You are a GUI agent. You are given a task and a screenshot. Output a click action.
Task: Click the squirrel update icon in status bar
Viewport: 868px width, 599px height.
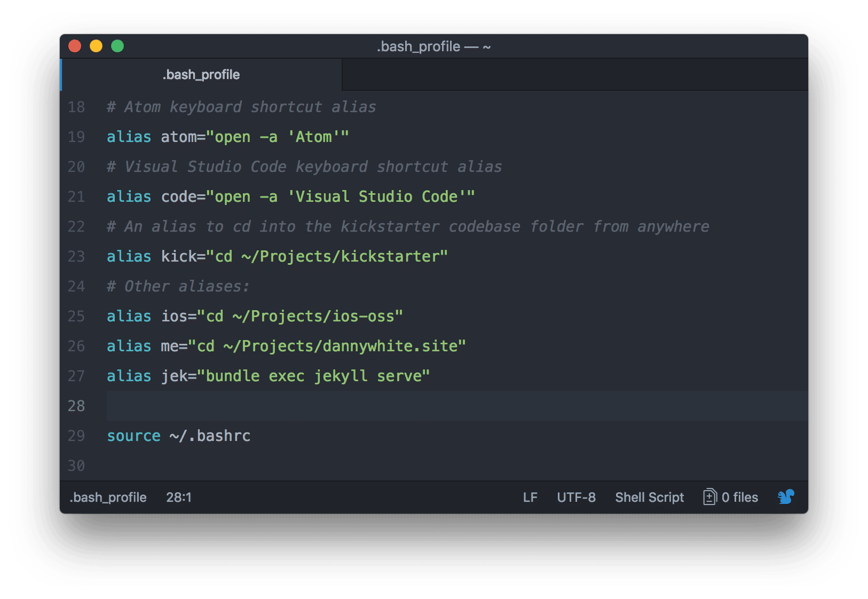click(x=786, y=497)
